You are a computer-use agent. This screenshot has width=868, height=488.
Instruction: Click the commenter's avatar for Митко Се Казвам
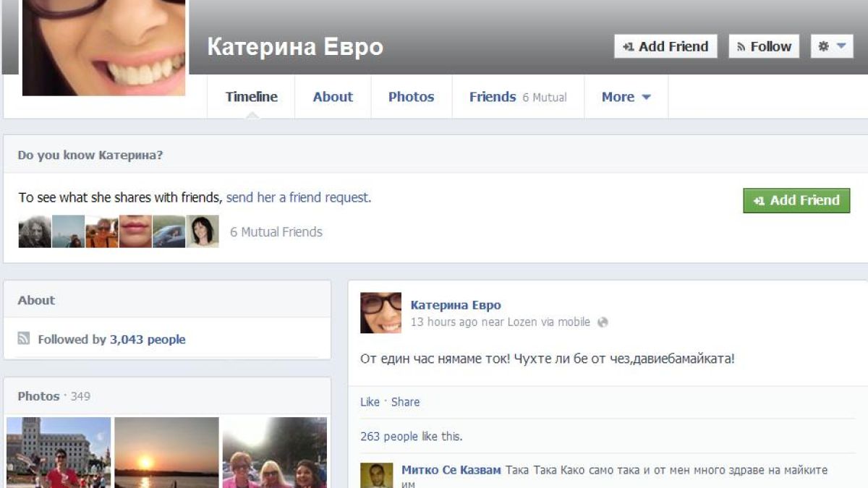(x=377, y=475)
